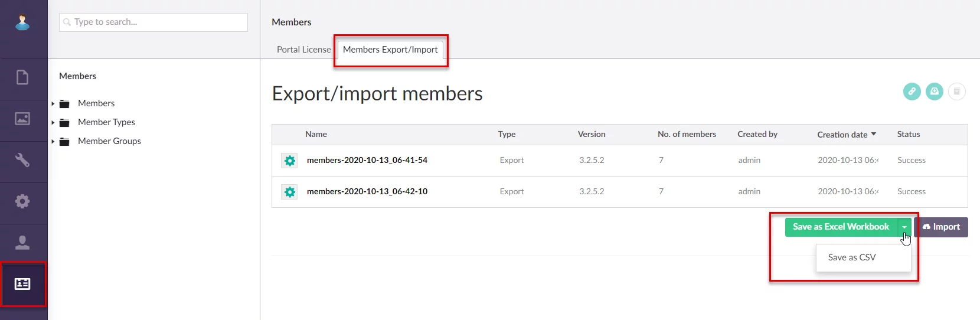Focus the Type to search field
Viewport: 980px width, 320px height.
coord(153,22)
